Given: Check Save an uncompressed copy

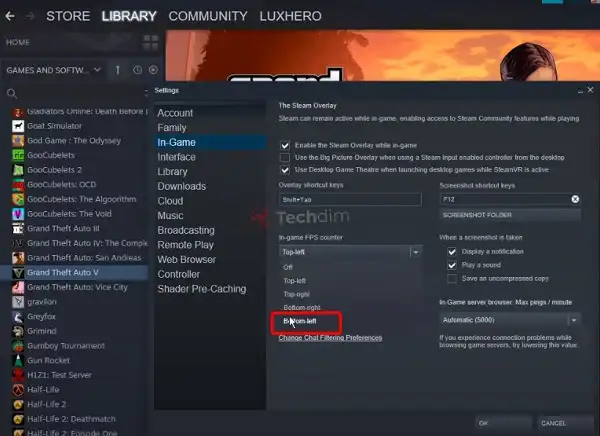Looking at the screenshot, I should [x=452, y=279].
